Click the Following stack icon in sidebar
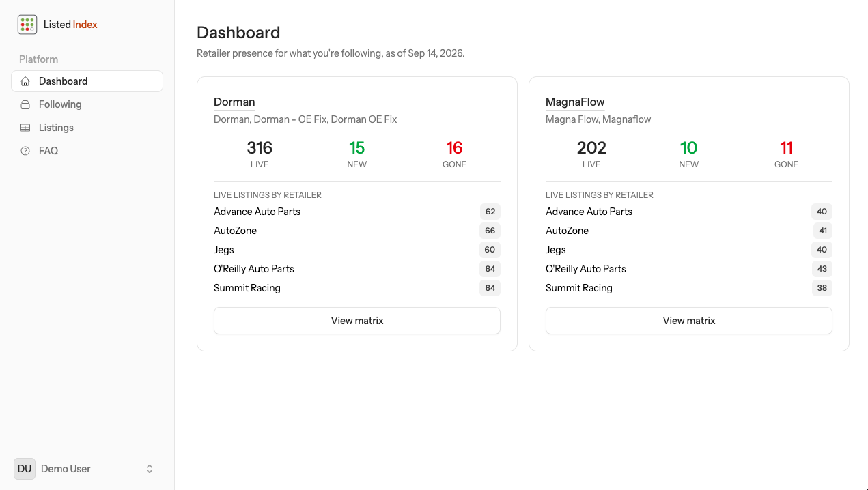 tap(25, 104)
